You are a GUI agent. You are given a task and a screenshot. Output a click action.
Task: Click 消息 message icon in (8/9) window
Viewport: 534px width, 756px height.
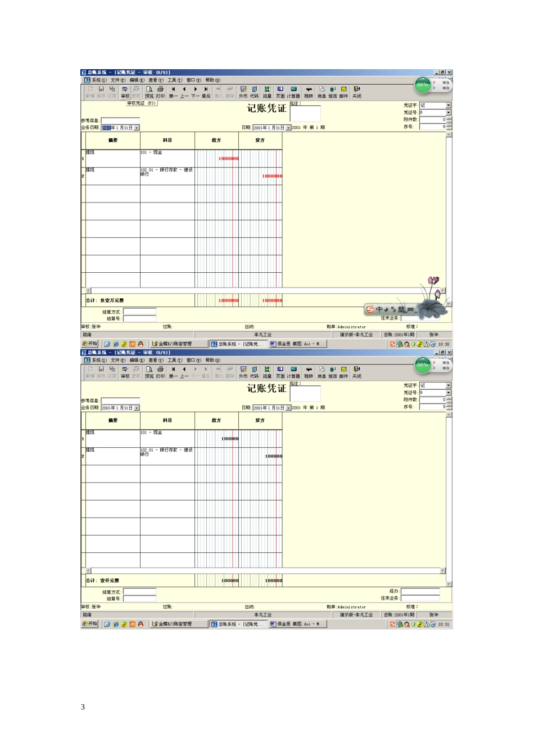click(322, 92)
